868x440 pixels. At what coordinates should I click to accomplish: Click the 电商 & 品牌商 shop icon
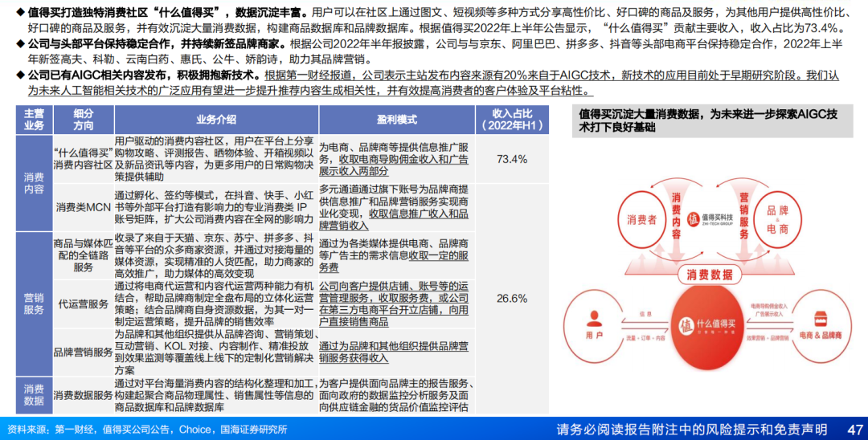point(821,319)
